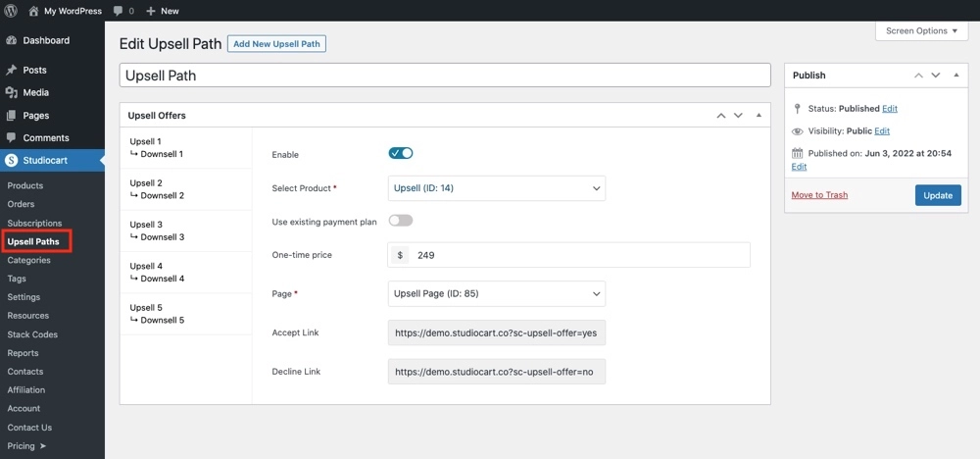980x459 pixels.
Task: Move Upsell Offers panel up
Action: click(x=720, y=116)
